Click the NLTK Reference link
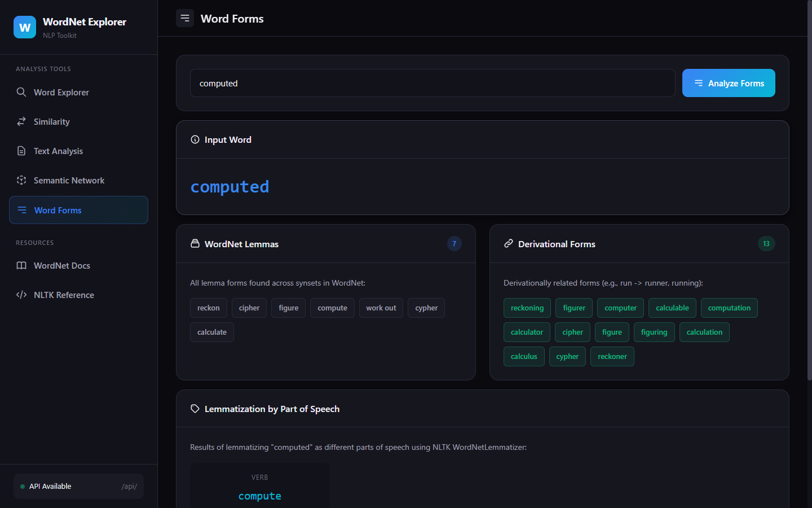The width and height of the screenshot is (812, 508). tap(63, 295)
